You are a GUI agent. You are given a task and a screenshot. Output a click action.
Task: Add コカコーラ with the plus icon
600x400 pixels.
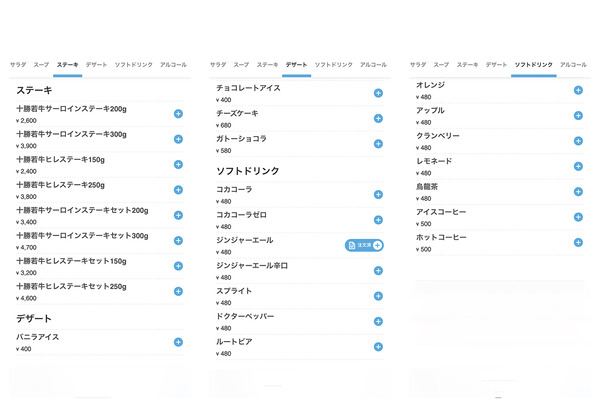point(378,194)
